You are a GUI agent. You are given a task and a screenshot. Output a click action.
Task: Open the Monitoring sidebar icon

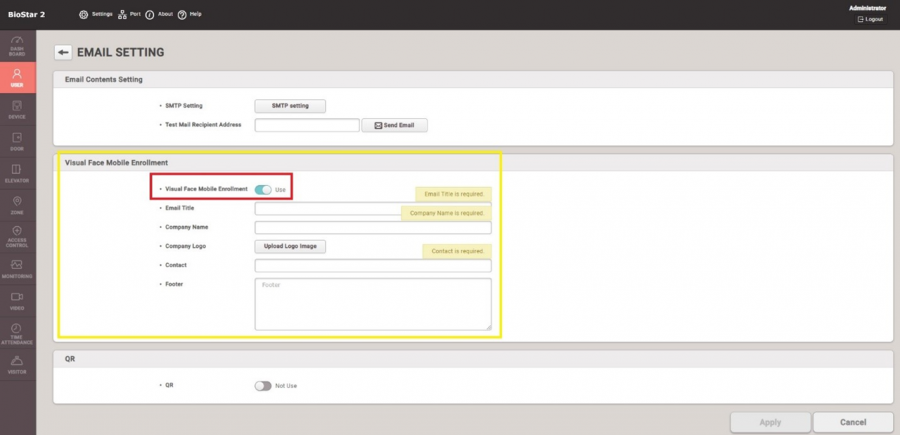17,268
